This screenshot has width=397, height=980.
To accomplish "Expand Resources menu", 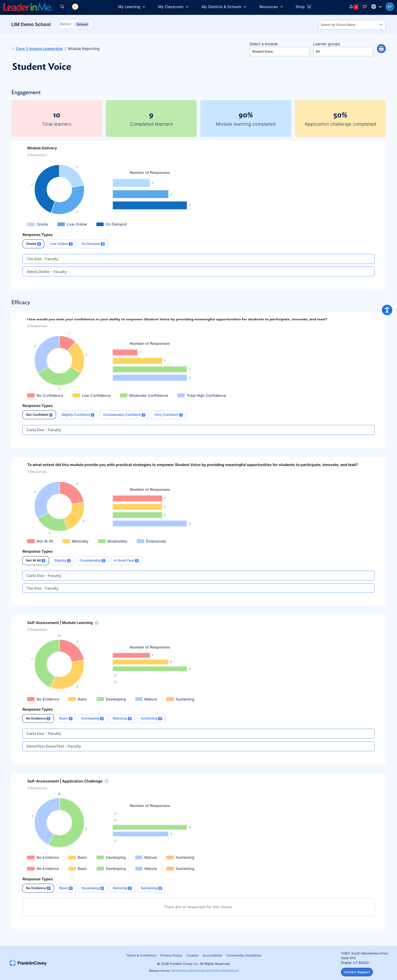I will click(271, 7).
